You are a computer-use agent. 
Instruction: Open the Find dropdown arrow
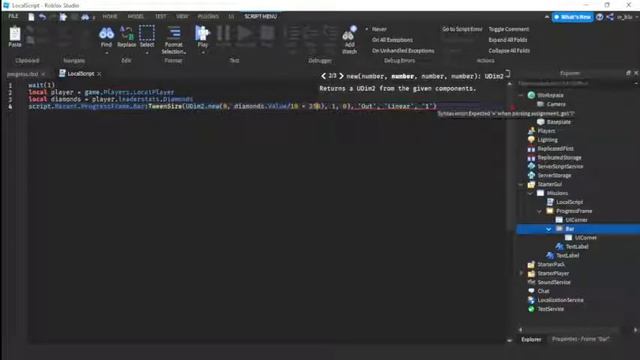(x=107, y=53)
